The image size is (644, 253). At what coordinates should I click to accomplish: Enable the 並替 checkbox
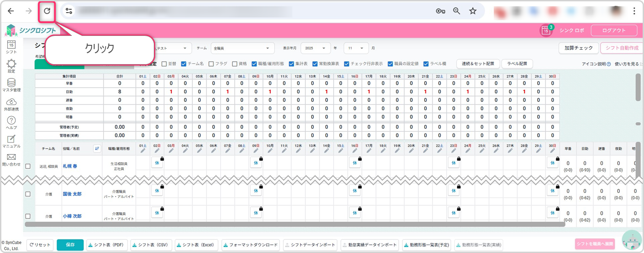164,64
